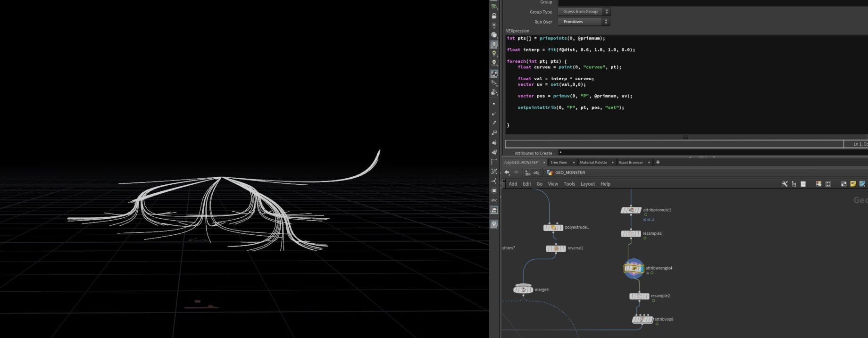The image size is (868, 338).
Task: Toggle the network list view icon
Action: [803, 184]
